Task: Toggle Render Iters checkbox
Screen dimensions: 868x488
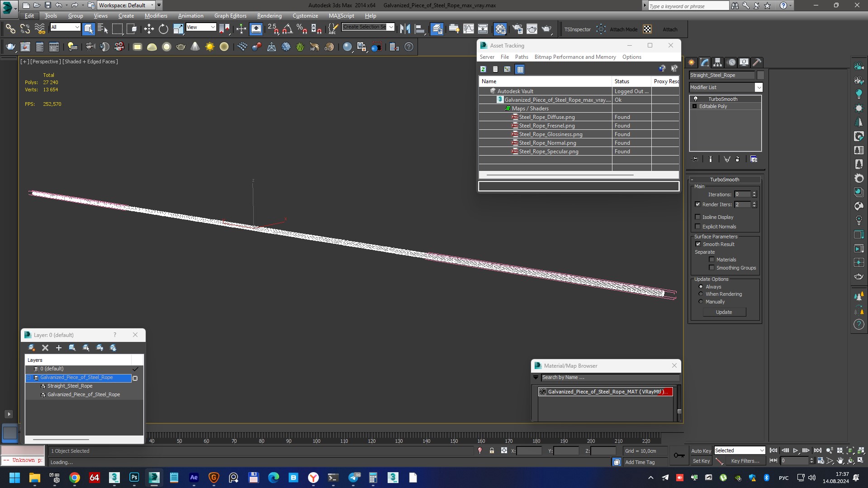Action: 697,204
